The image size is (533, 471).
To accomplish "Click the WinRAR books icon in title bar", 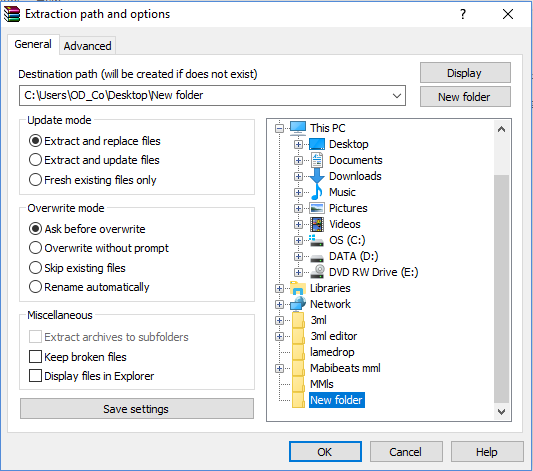I will coord(12,14).
